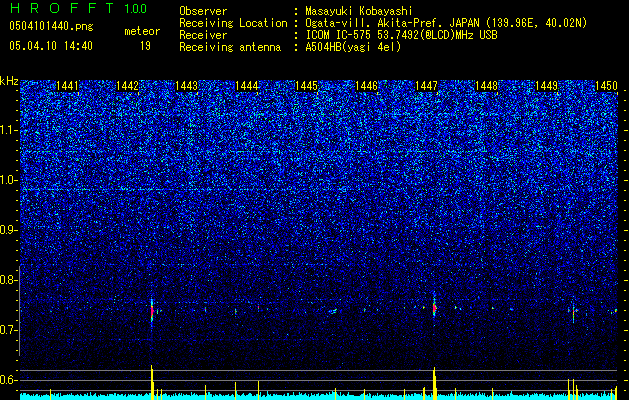Click the strong meteor echo at 1447

(434, 307)
